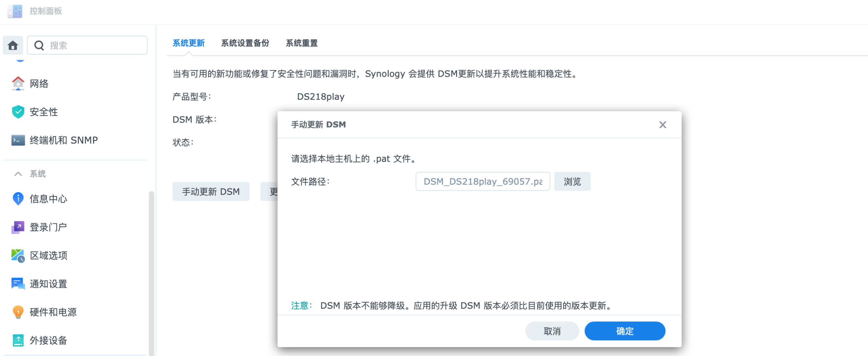Collapse the 系统 section chevron

coord(18,174)
